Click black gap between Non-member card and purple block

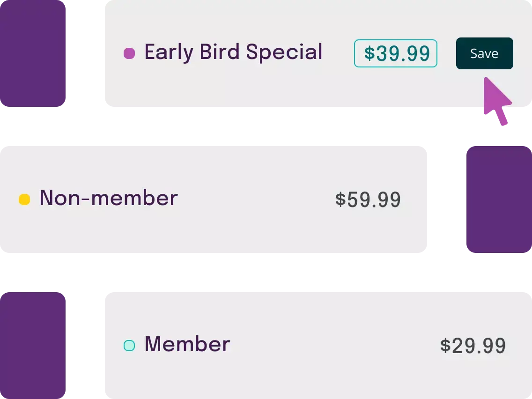(446, 200)
